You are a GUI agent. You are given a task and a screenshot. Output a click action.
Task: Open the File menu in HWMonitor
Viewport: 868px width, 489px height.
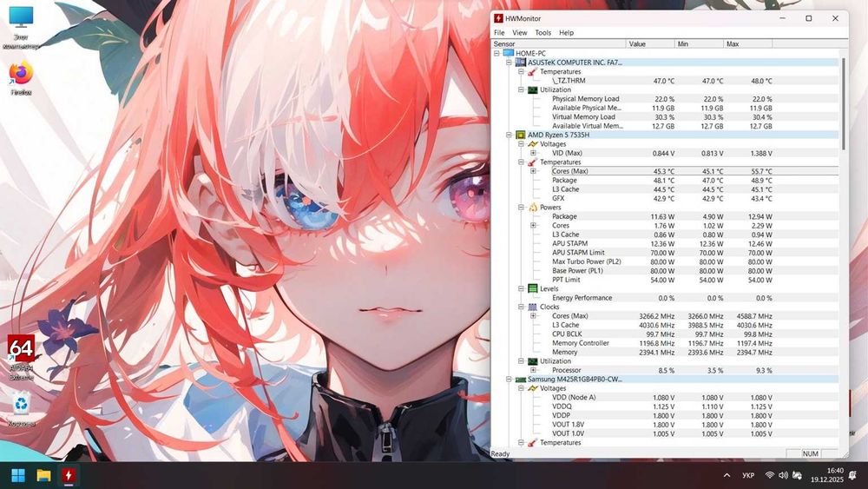coord(499,33)
